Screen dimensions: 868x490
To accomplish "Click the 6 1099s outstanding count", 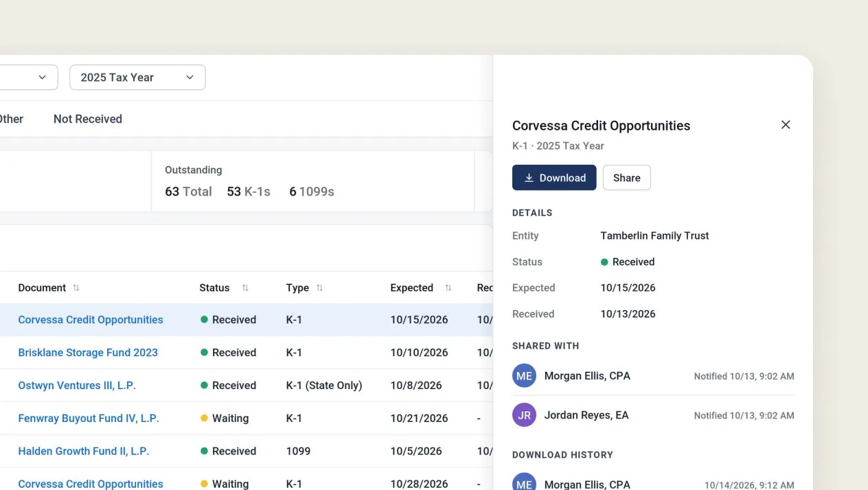I will 312,192.
